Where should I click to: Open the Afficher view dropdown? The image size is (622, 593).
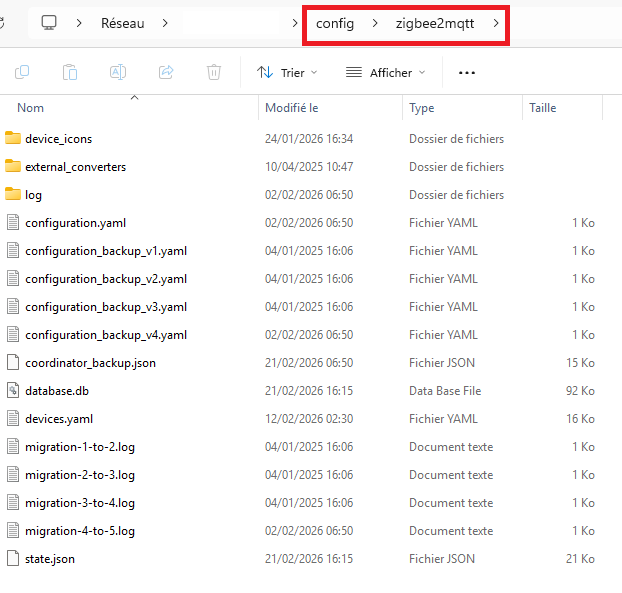coord(385,72)
